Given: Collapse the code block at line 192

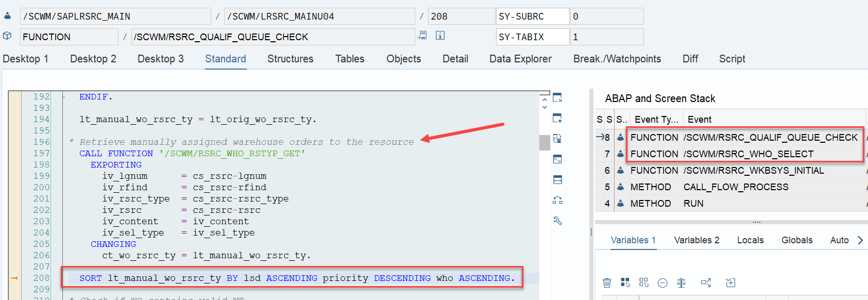Looking at the screenshot, I should [x=64, y=96].
